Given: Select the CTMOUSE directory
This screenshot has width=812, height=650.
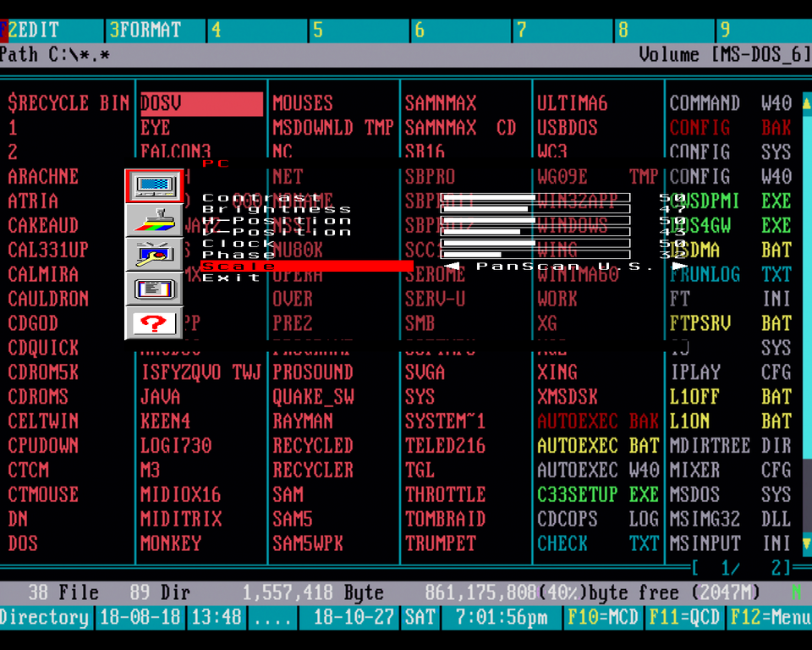Looking at the screenshot, I should click(43, 494).
